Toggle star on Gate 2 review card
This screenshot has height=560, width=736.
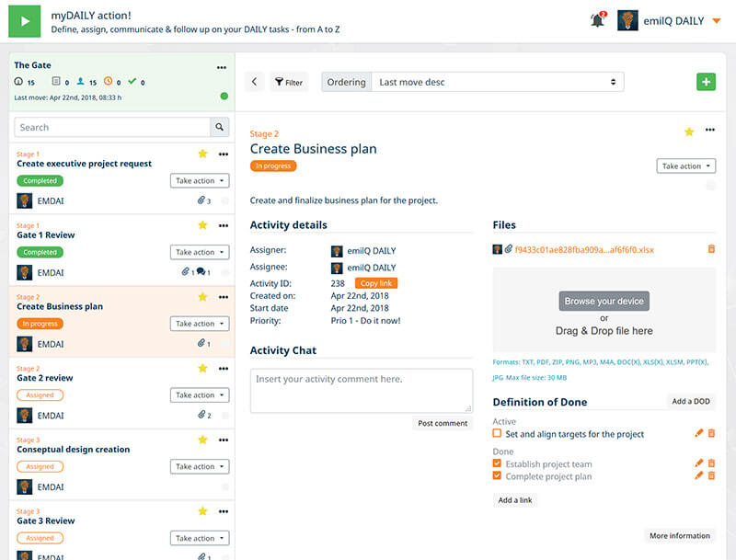pos(202,368)
